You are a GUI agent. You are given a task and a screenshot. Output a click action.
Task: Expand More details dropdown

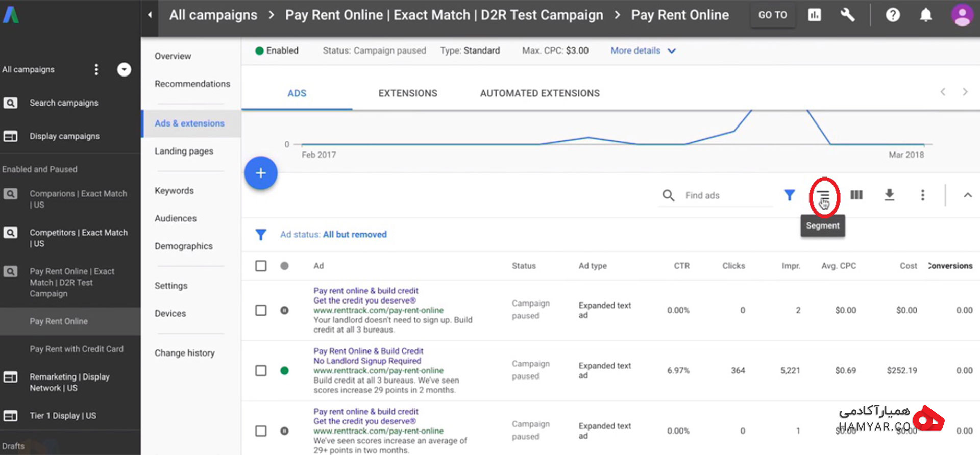pos(643,50)
